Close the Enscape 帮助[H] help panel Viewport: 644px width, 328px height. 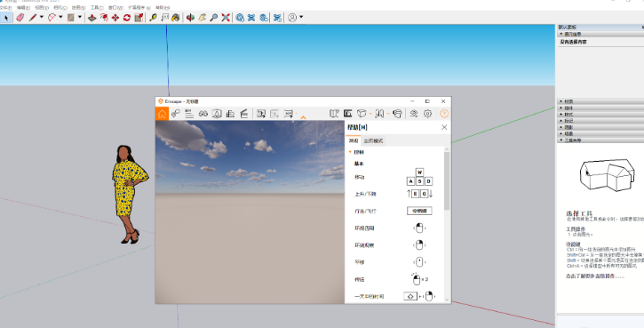(444, 127)
